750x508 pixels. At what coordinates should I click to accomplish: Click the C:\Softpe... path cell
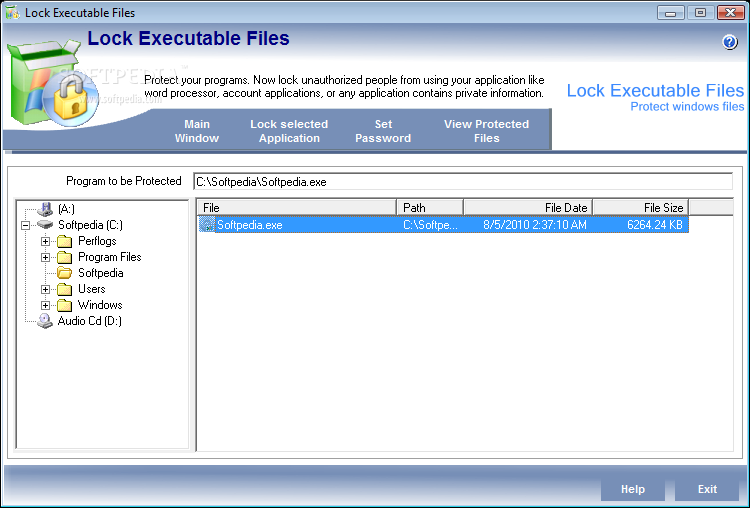coord(430,225)
